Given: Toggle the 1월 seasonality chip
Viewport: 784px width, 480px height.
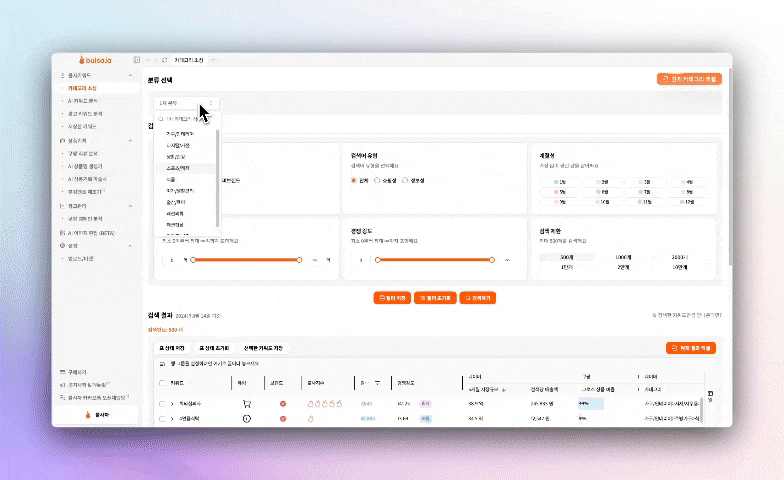Looking at the screenshot, I should 560,182.
